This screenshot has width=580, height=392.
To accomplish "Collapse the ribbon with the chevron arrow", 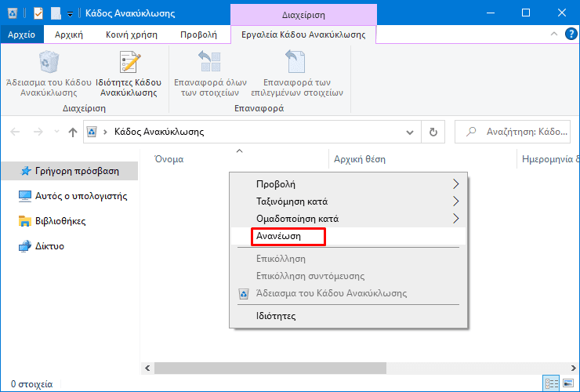I will pos(553,34).
